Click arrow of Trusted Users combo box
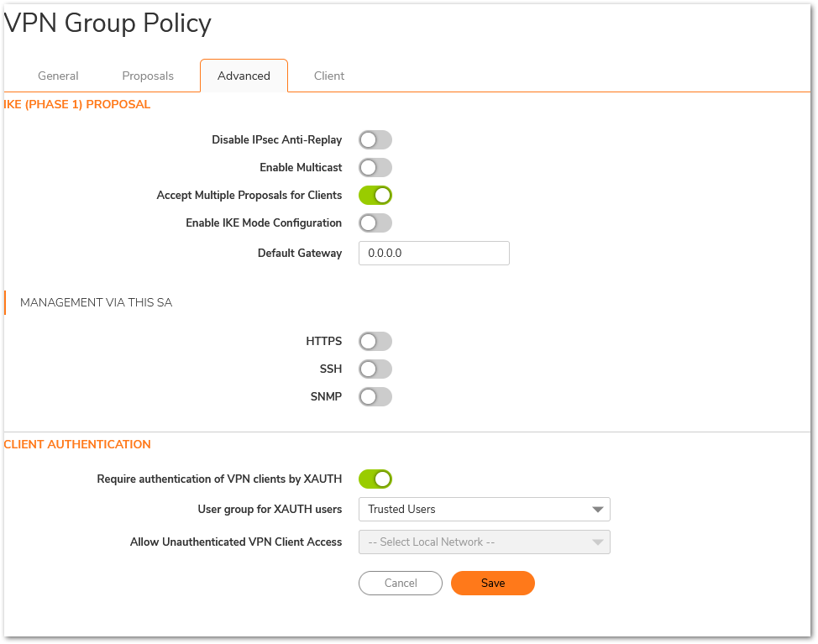The width and height of the screenshot is (818, 644). tap(598, 510)
